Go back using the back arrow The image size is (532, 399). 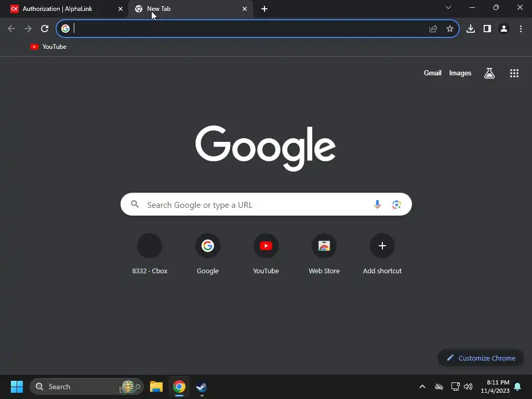click(11, 29)
